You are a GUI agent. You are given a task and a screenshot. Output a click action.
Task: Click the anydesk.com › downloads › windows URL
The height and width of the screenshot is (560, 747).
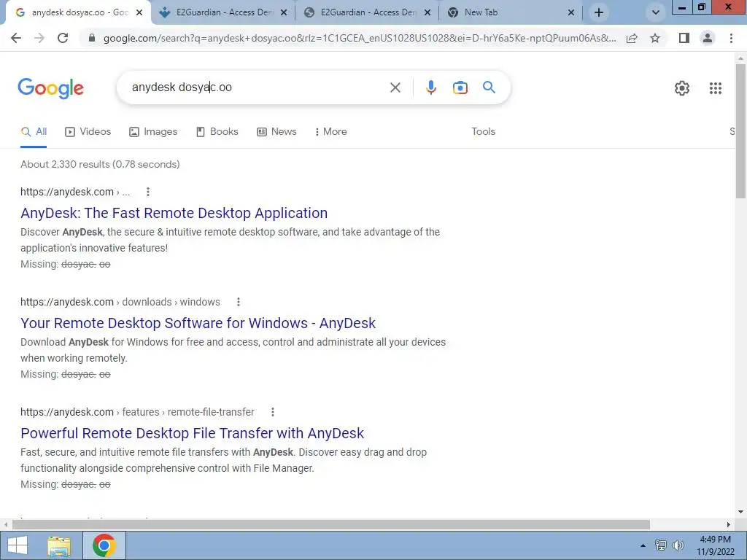[x=120, y=302]
